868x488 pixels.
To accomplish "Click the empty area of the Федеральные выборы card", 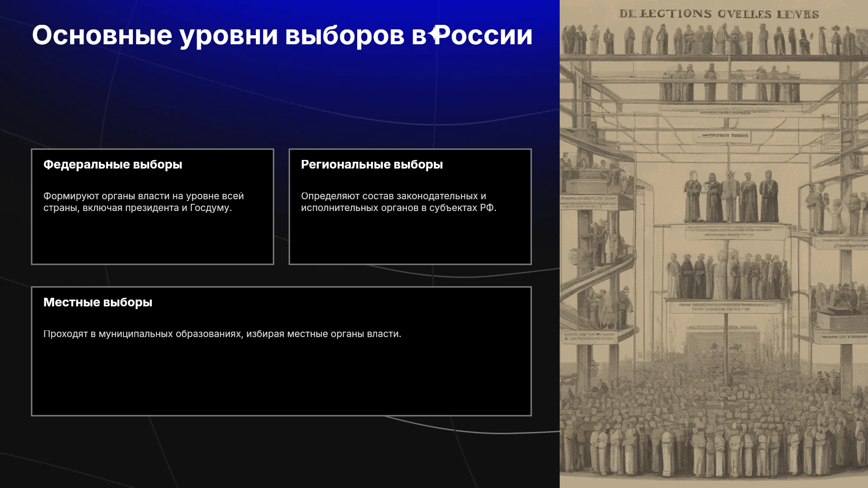I will point(152,239).
